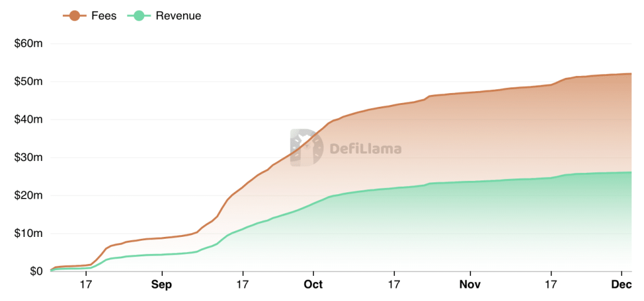Click the $20m y-axis label
The height and width of the screenshot is (301, 644).
coord(28,195)
